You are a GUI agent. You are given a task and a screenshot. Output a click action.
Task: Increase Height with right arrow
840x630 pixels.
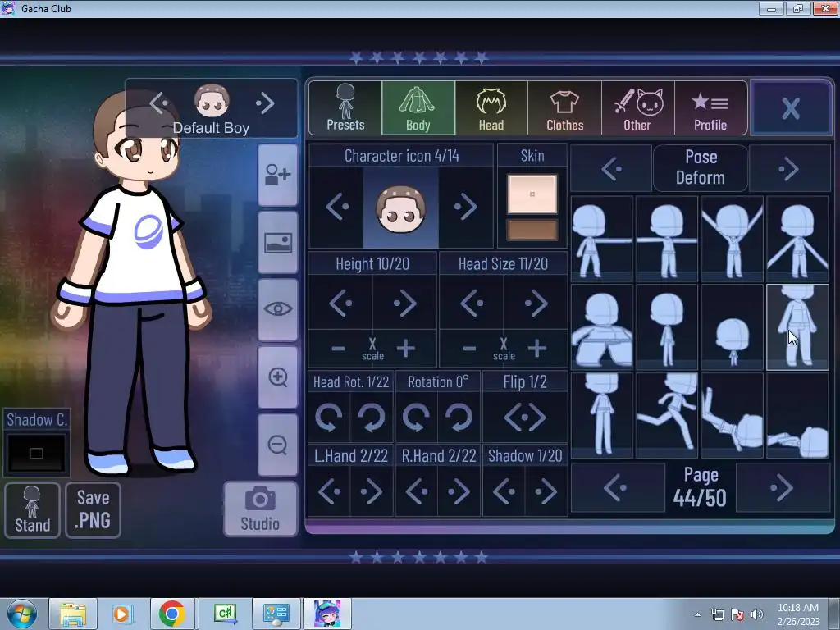pos(404,304)
